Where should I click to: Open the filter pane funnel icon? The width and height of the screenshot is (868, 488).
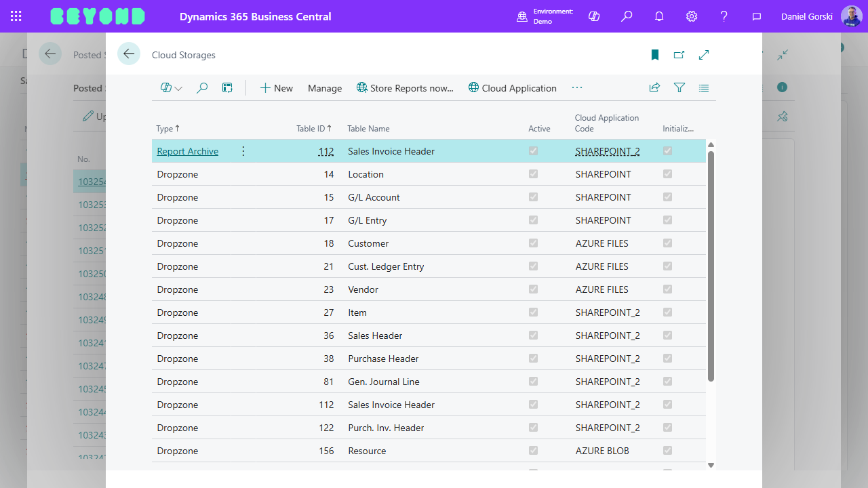pos(679,88)
